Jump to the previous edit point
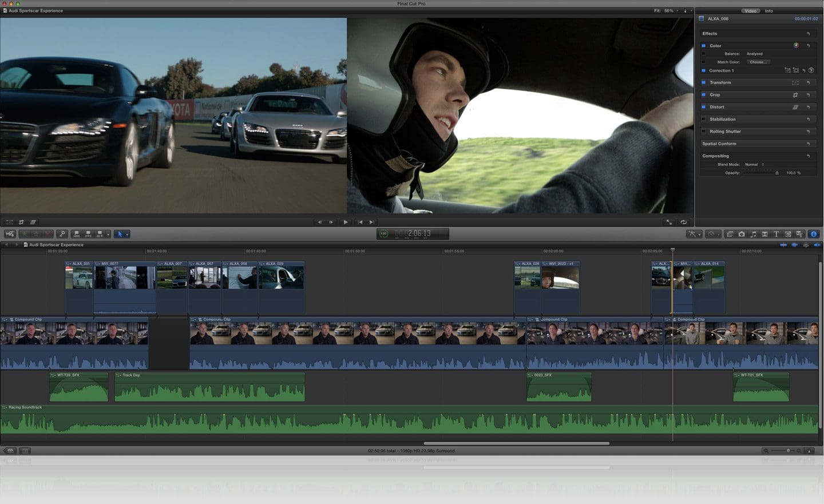This screenshot has width=824, height=504. 360,222
